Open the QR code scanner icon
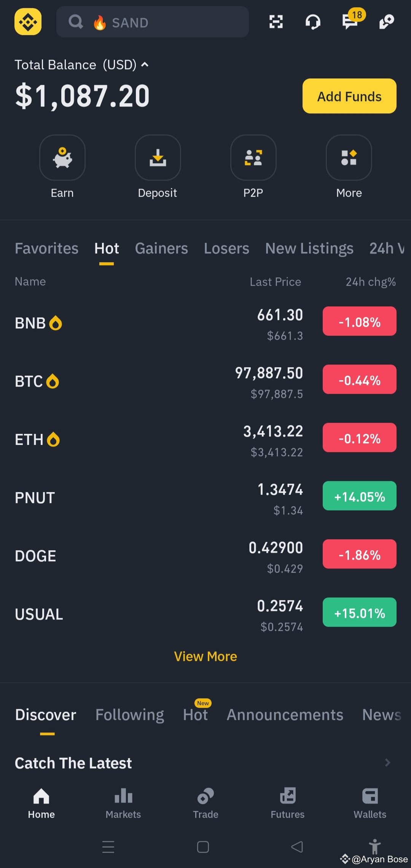The height and width of the screenshot is (868, 411). pyautogui.click(x=276, y=22)
